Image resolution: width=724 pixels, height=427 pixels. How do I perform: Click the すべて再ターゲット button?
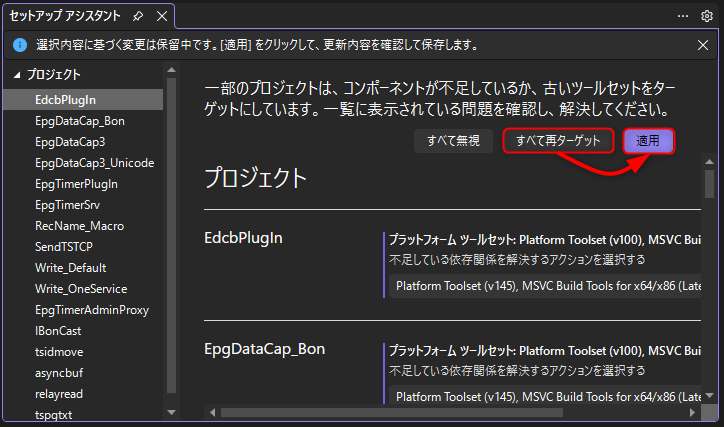click(558, 141)
